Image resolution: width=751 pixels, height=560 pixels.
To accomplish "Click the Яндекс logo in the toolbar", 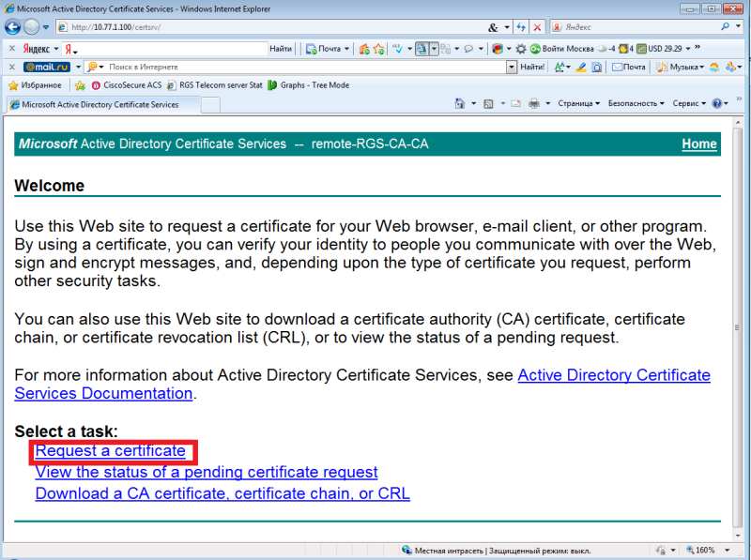I will [x=37, y=49].
